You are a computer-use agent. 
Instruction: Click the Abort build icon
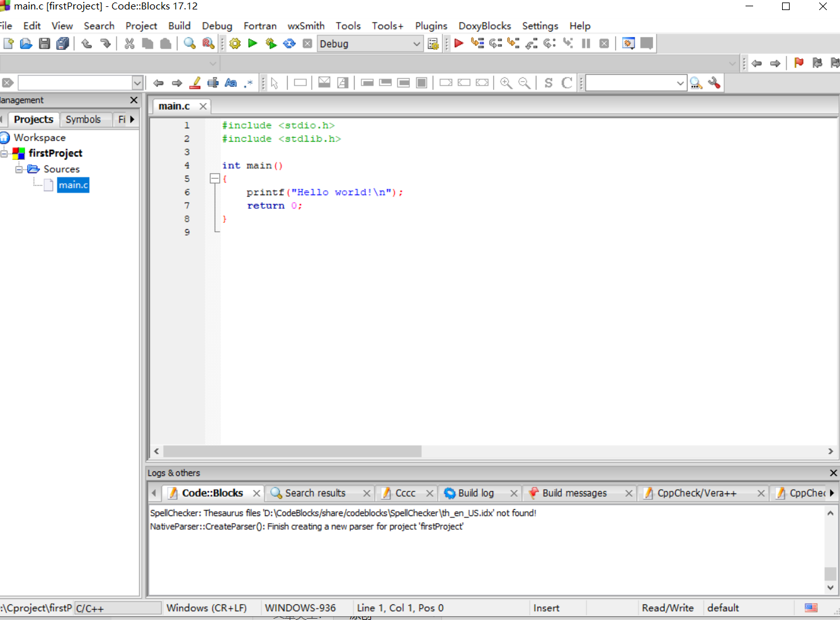[x=307, y=43]
